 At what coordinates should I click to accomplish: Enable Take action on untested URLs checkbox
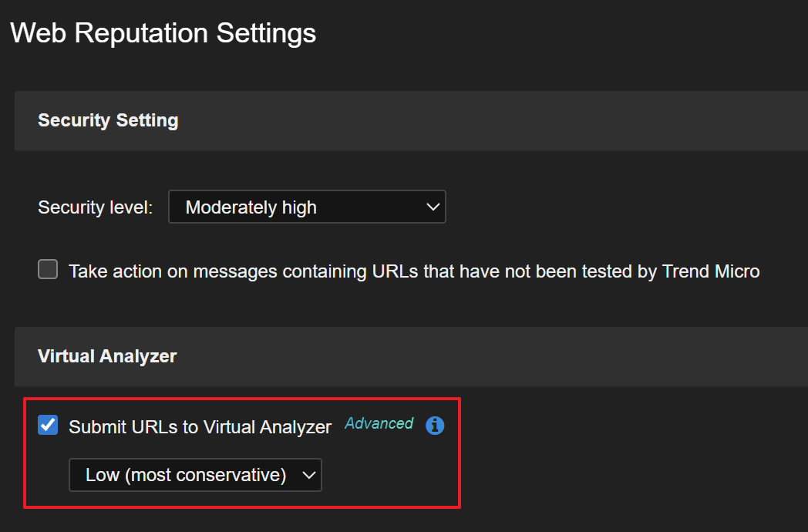[48, 270]
